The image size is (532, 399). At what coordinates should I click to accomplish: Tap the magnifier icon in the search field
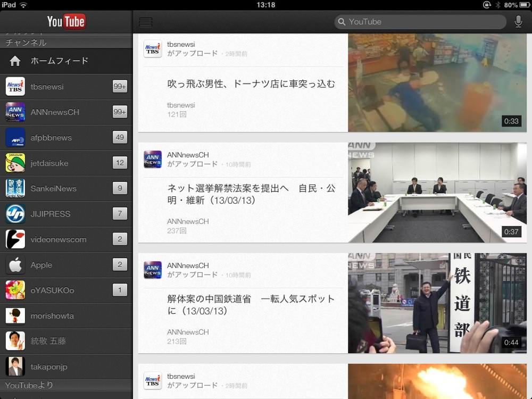coord(342,22)
